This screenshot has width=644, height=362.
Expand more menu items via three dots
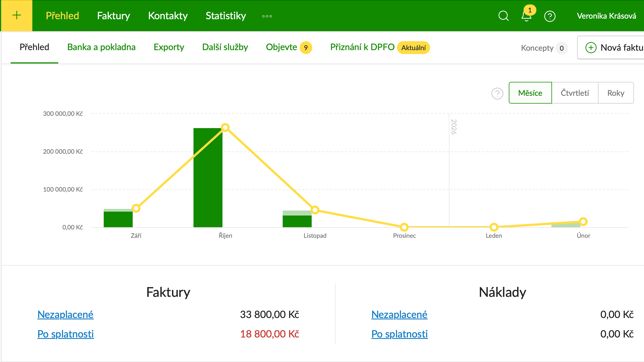[x=267, y=16]
